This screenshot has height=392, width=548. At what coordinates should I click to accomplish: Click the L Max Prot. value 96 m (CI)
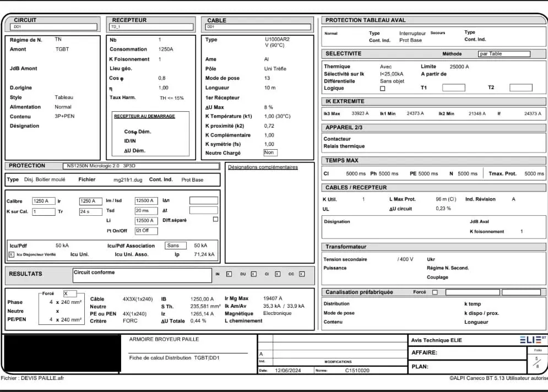pyautogui.click(x=446, y=199)
